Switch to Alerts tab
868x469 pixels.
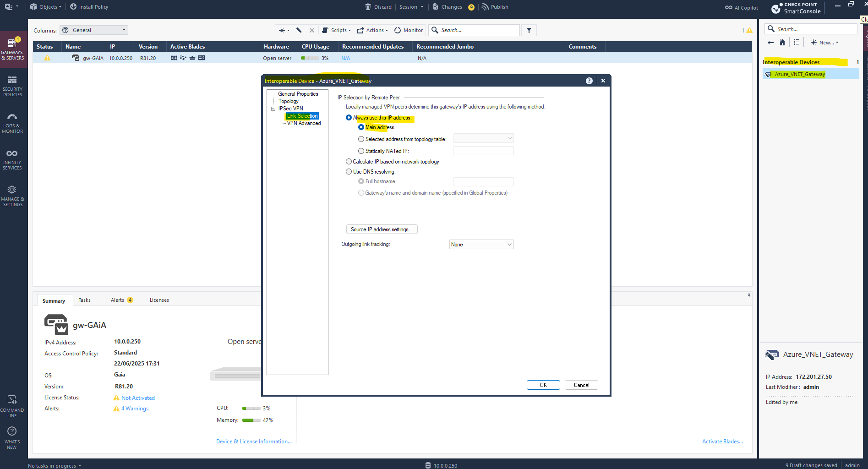[x=121, y=300]
